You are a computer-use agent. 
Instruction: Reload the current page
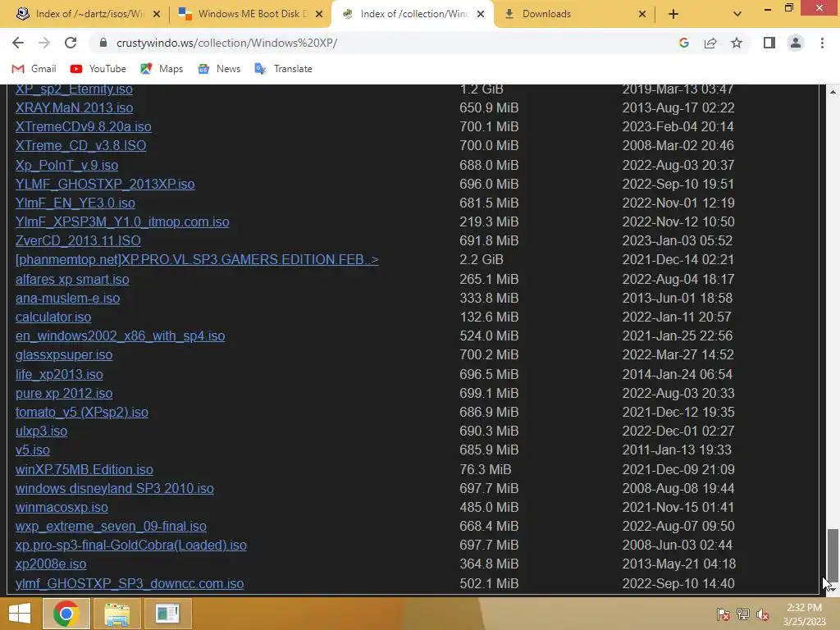point(71,43)
